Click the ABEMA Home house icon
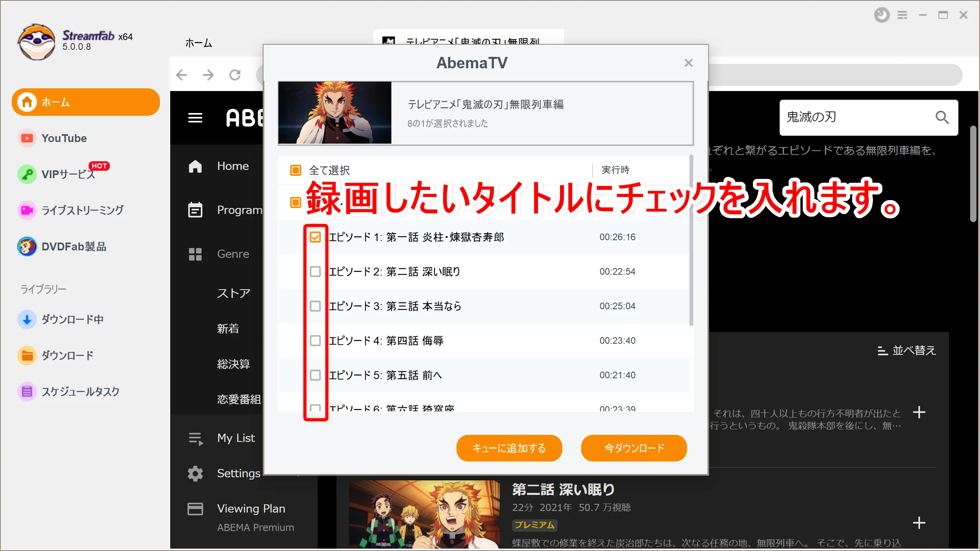Viewport: 980px width, 551px height. [x=195, y=166]
